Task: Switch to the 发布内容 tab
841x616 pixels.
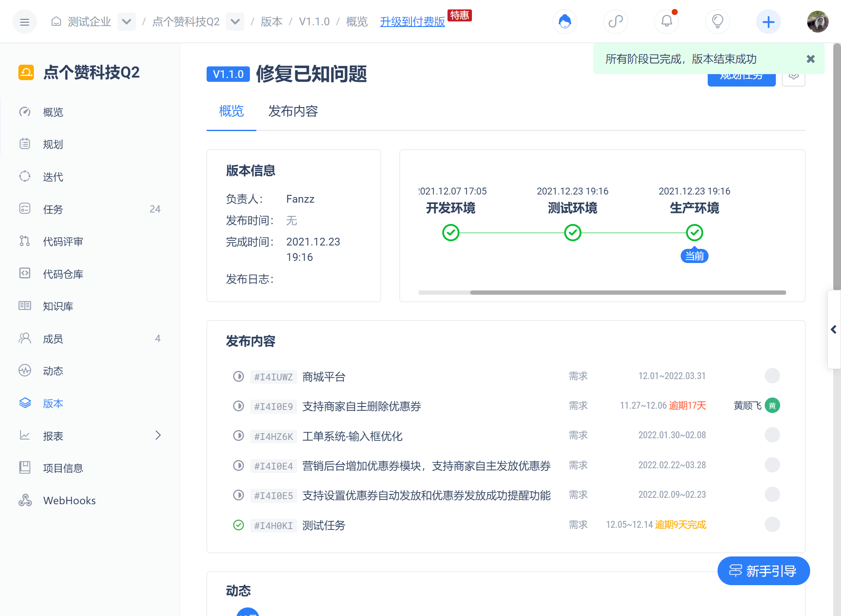Action: pos(293,111)
